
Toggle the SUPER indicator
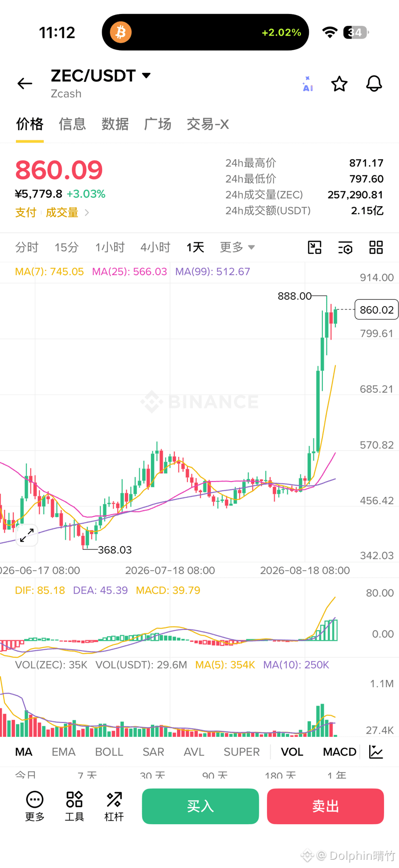coord(241,752)
